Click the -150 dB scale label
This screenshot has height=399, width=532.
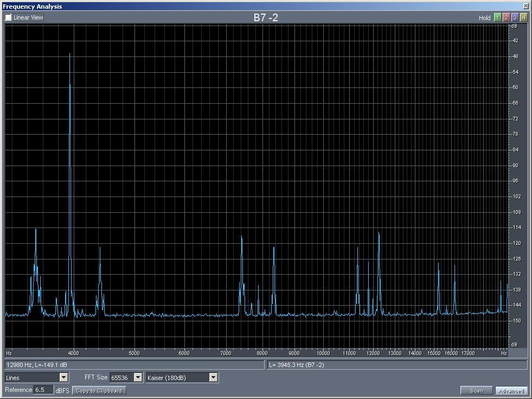pyautogui.click(x=516, y=321)
